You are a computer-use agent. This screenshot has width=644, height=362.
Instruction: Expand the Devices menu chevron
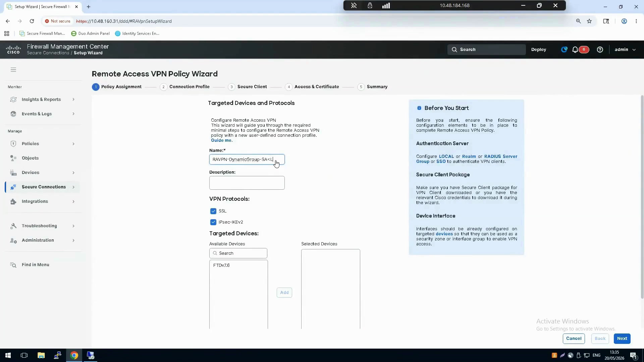pyautogui.click(x=73, y=173)
